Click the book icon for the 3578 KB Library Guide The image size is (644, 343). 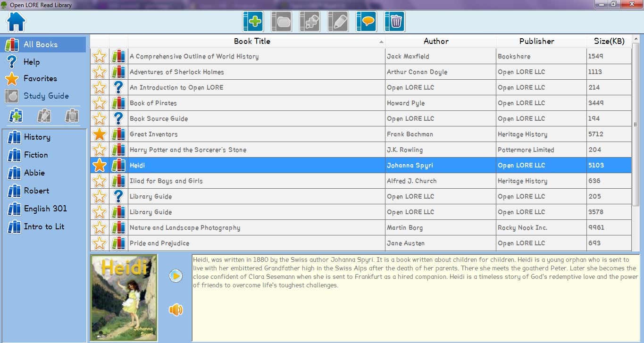coord(118,212)
